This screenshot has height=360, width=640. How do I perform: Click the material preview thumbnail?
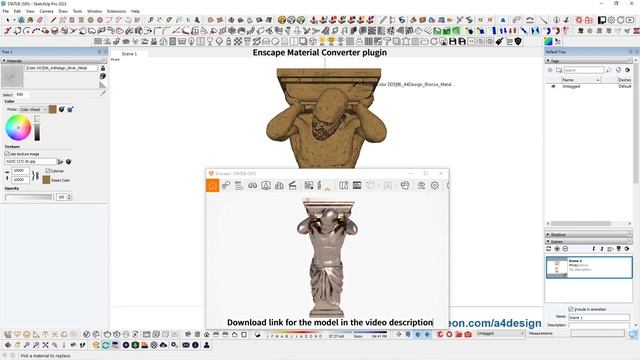point(12,76)
